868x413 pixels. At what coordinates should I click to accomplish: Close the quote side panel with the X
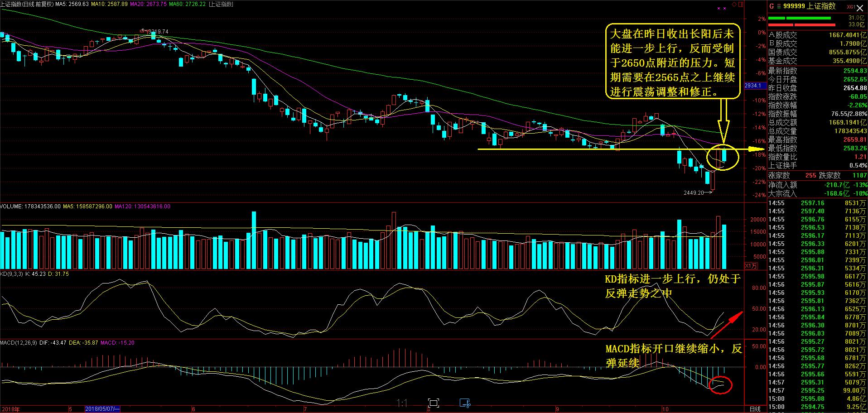(859, 8)
